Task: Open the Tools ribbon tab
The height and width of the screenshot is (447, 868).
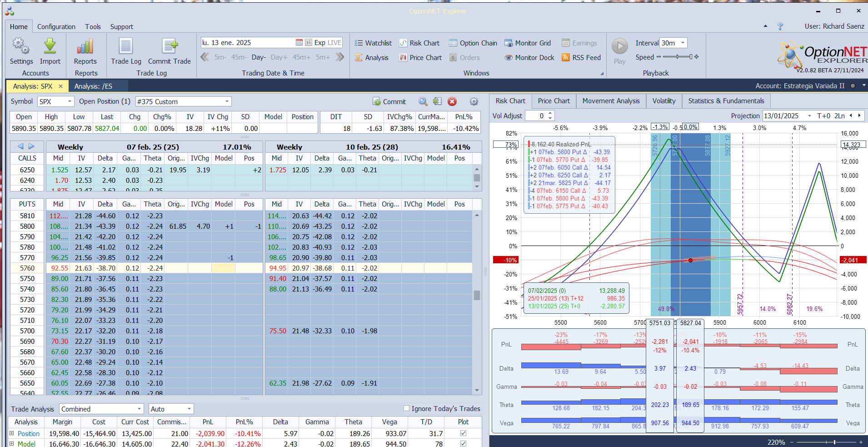Action: click(93, 26)
